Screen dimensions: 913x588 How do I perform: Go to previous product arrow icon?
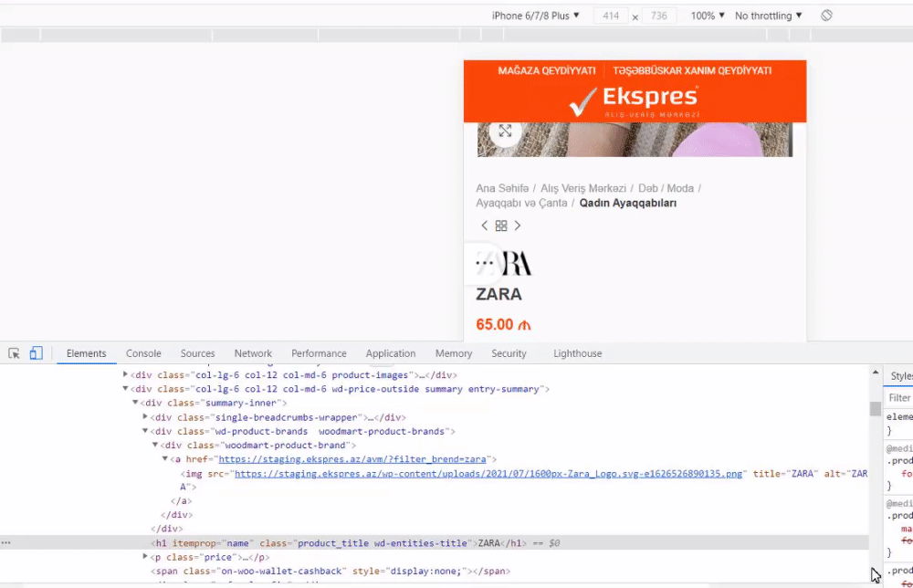pos(484,226)
